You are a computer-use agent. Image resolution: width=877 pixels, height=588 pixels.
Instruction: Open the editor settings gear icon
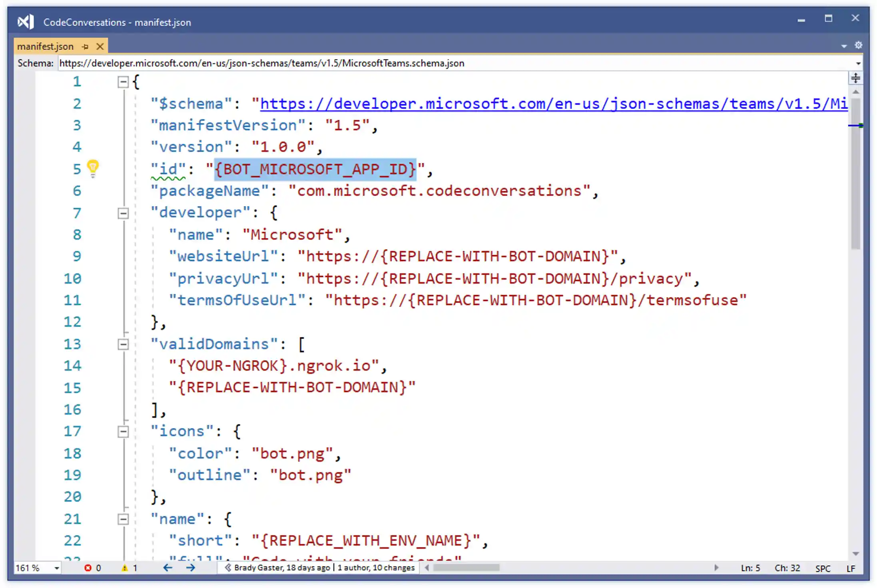[x=858, y=45]
